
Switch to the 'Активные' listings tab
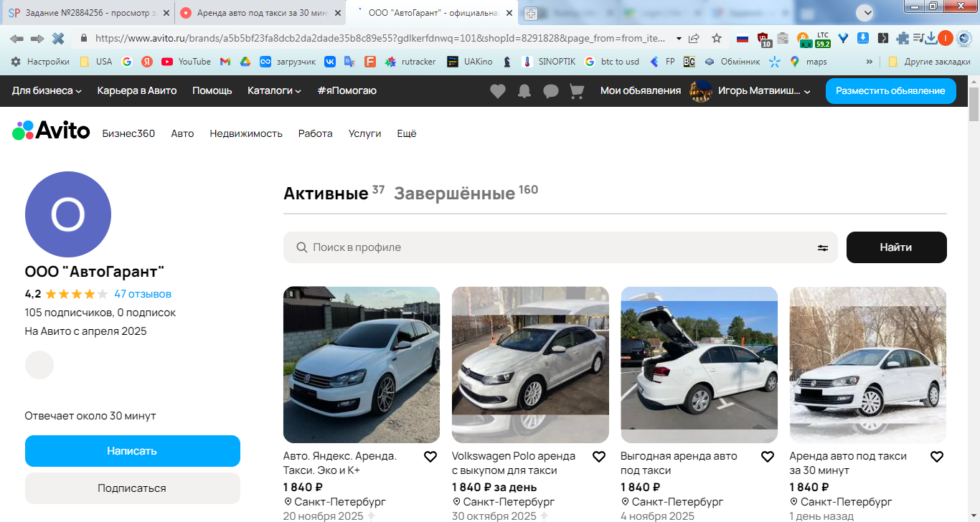tap(334, 193)
